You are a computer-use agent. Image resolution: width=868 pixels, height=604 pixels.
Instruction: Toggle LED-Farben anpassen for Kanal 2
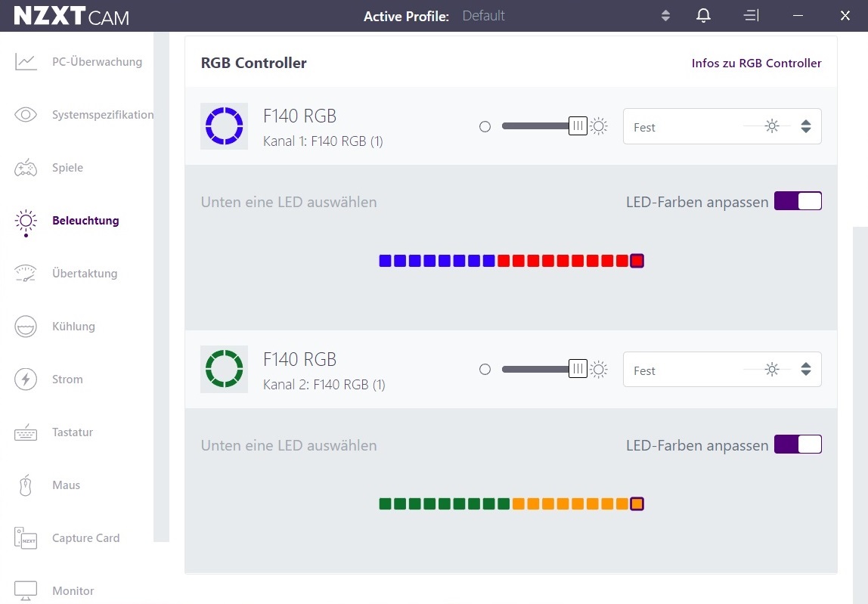point(798,444)
